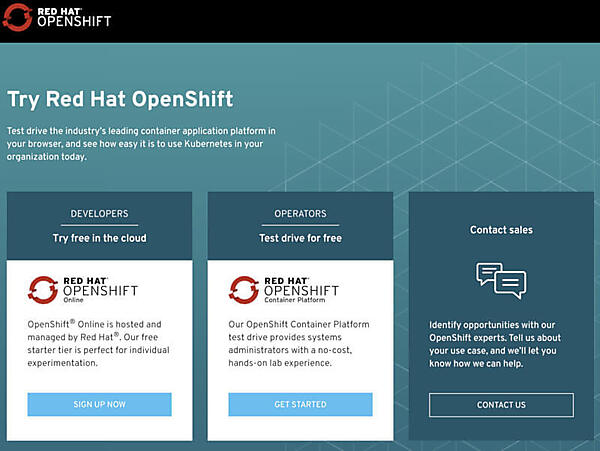This screenshot has height=451, width=600.
Task: Click the 'Contact sales' heading
Action: coord(501,230)
